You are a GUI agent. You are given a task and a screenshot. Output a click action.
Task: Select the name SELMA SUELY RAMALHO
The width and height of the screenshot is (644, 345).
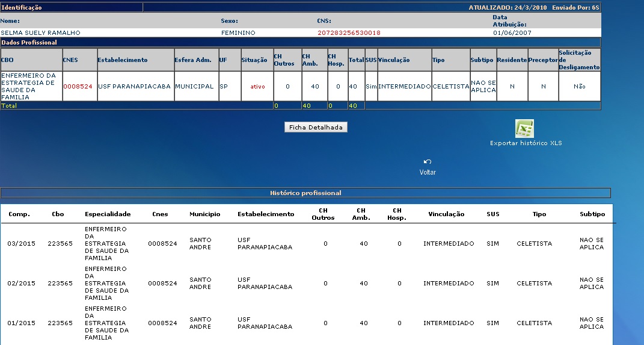[x=40, y=33]
